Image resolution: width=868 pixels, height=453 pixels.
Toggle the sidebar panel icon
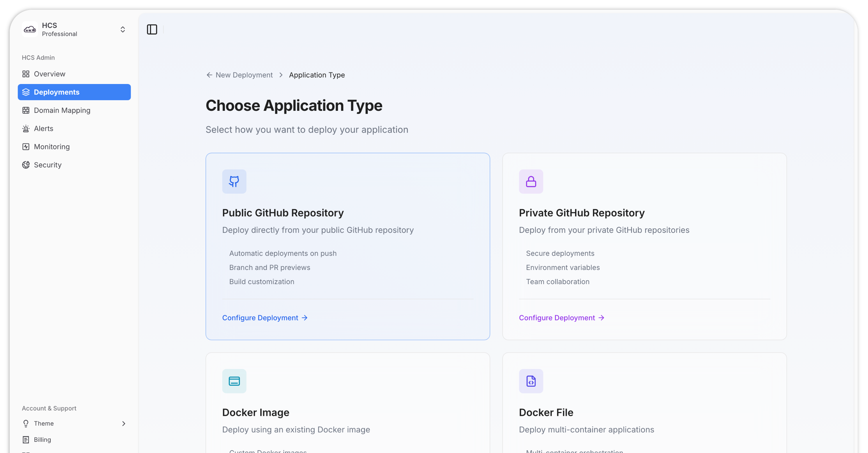pyautogui.click(x=152, y=29)
